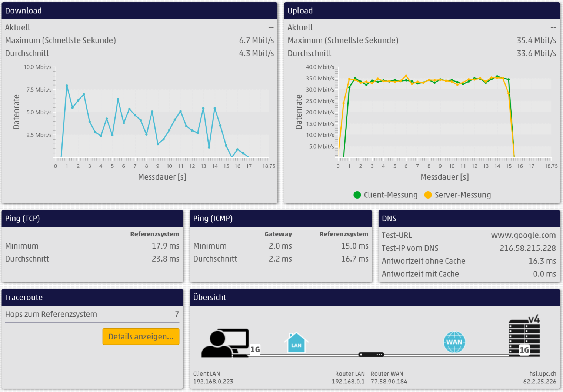Toggle the Server-Messung legend orange dot

(428, 195)
